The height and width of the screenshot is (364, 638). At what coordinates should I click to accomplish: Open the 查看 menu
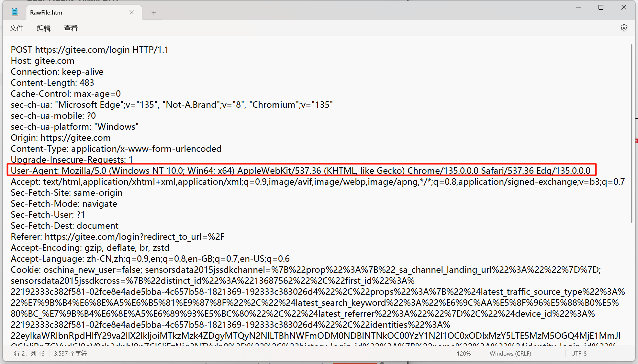71,28
